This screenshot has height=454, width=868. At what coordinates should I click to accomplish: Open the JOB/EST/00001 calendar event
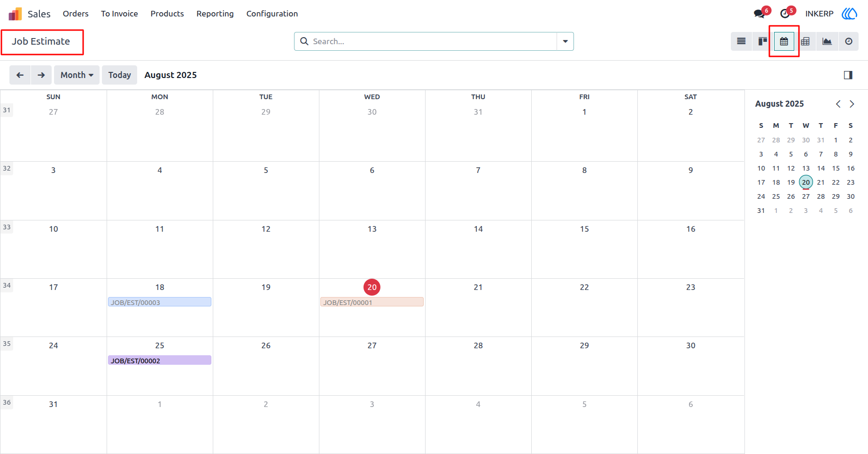pyautogui.click(x=372, y=302)
